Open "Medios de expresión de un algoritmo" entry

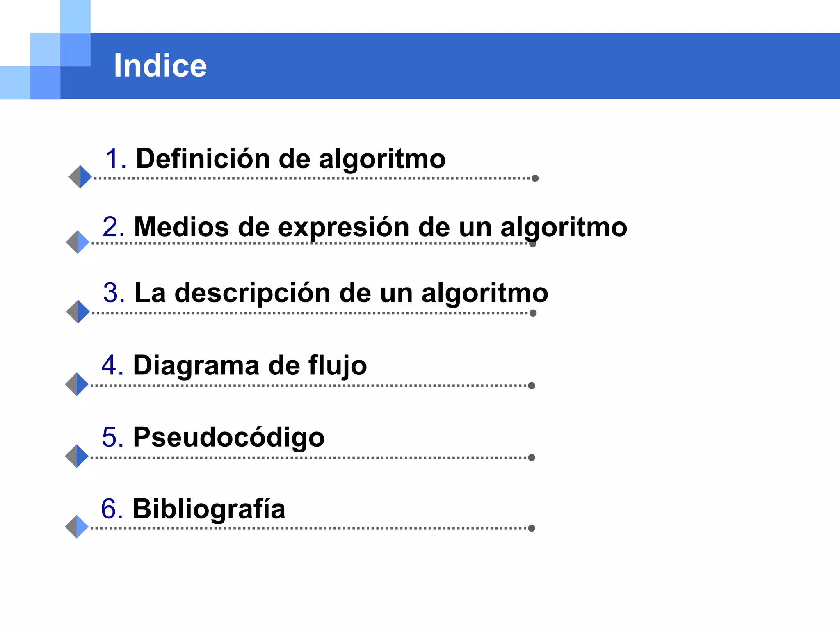pos(380,227)
